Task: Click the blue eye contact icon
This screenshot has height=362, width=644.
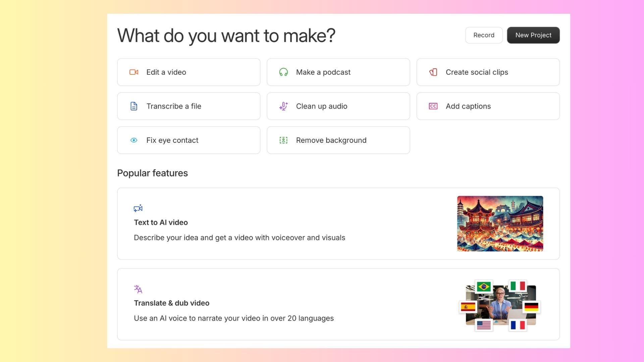Action: tap(134, 140)
